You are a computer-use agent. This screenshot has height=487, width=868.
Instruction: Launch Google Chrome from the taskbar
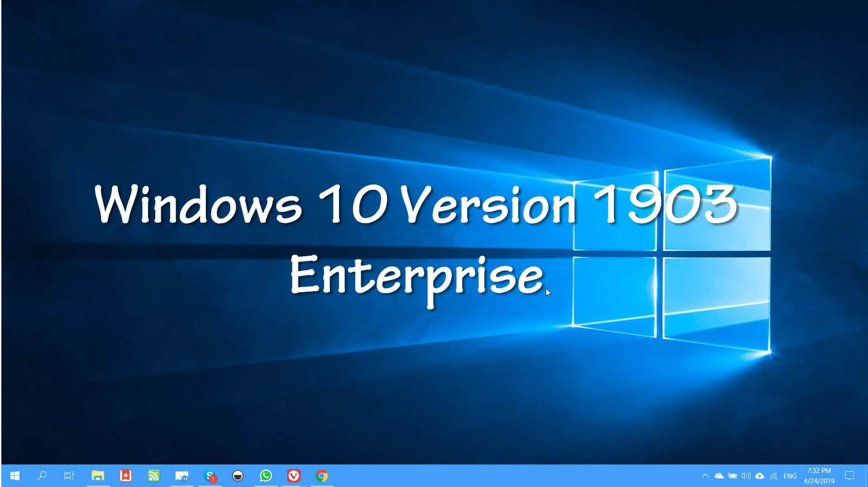(322, 476)
